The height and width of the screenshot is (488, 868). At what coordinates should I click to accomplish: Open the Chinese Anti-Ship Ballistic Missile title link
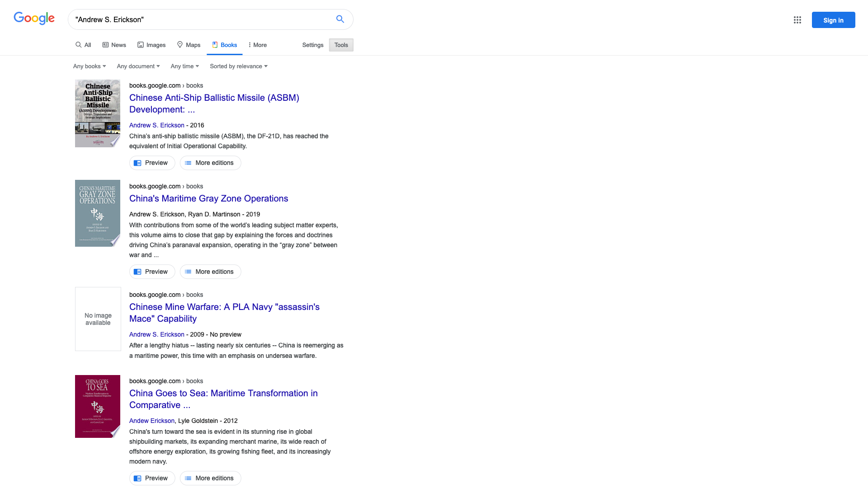[x=214, y=103]
